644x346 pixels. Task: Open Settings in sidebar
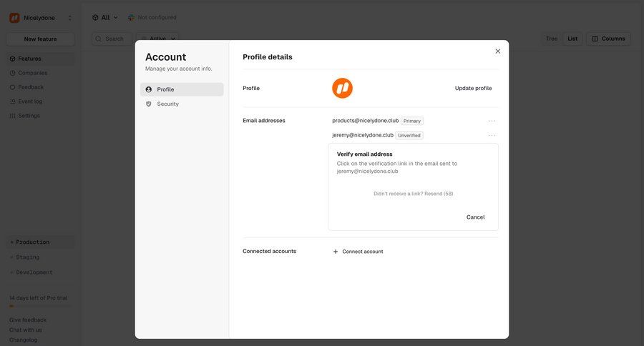pos(40,116)
